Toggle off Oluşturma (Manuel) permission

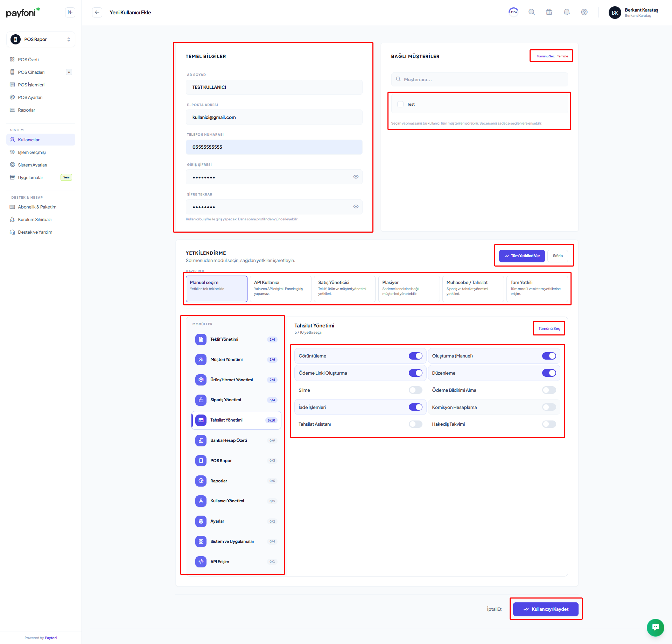click(549, 356)
